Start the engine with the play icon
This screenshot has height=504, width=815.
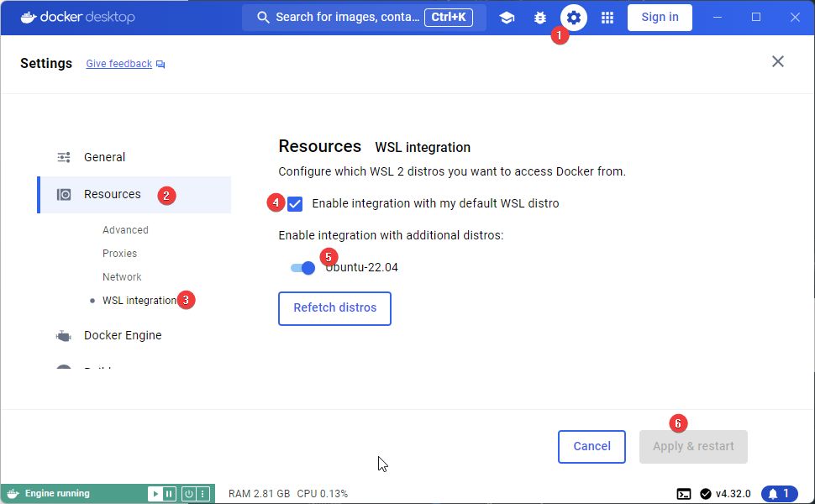[155, 494]
